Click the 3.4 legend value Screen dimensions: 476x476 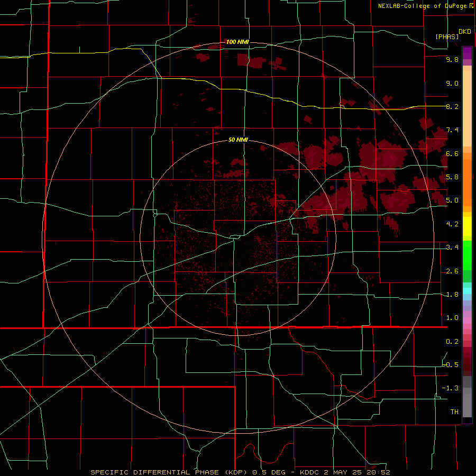tap(452, 248)
